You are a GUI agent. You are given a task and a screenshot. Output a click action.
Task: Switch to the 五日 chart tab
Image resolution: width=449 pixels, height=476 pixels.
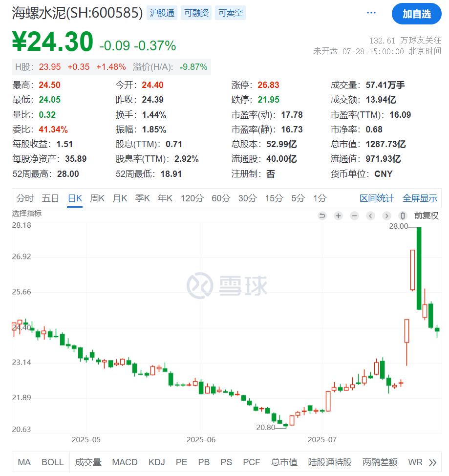(x=50, y=198)
